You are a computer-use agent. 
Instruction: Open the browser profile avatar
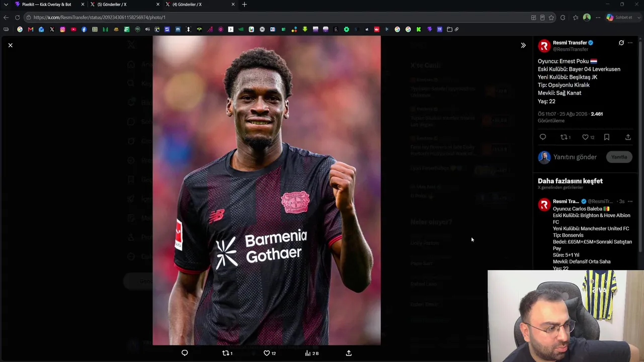(587, 17)
